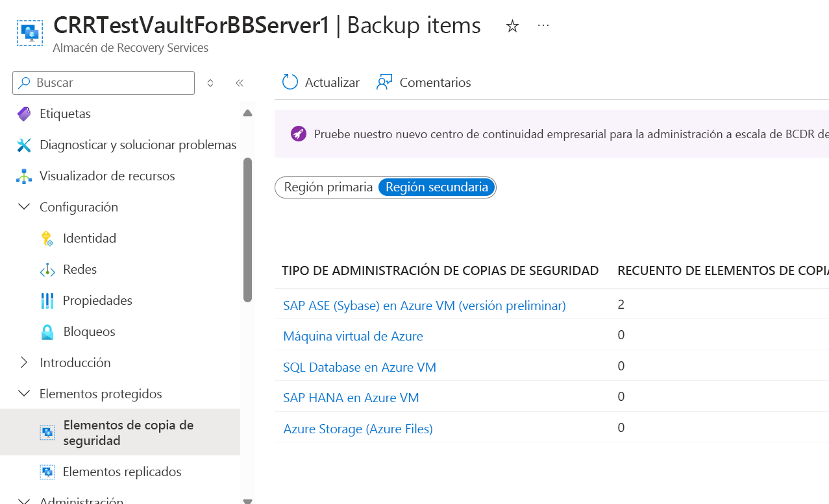
Task: Switch to Región primaria
Action: pos(328,187)
